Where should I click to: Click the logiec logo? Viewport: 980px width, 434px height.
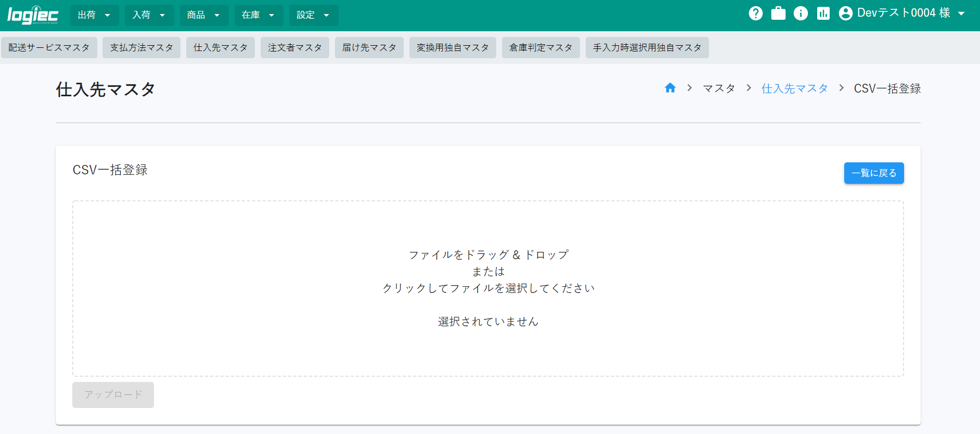pos(33,15)
